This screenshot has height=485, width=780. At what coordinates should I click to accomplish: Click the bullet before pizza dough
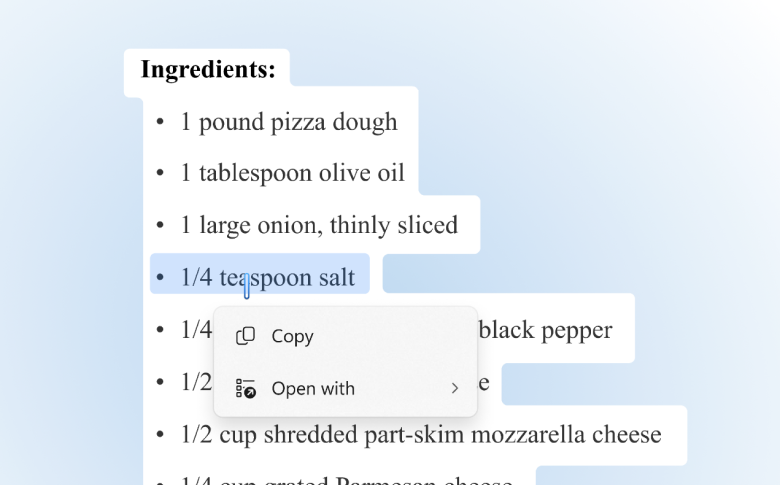[x=159, y=122]
